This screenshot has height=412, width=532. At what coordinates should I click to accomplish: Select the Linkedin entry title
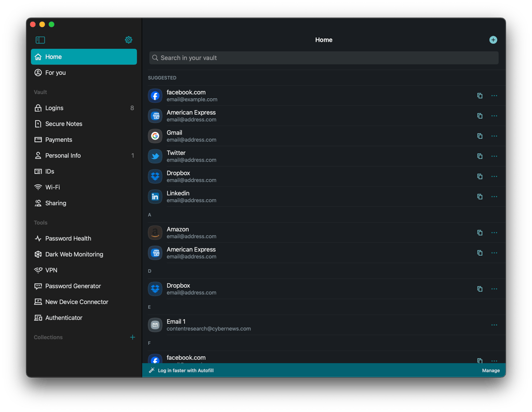tap(178, 193)
